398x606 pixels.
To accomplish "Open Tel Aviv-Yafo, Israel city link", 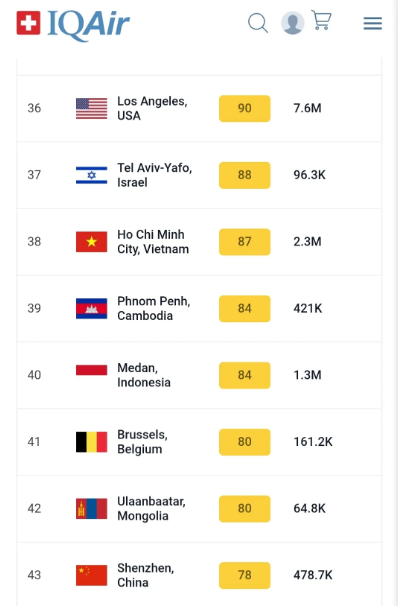I will click(155, 175).
